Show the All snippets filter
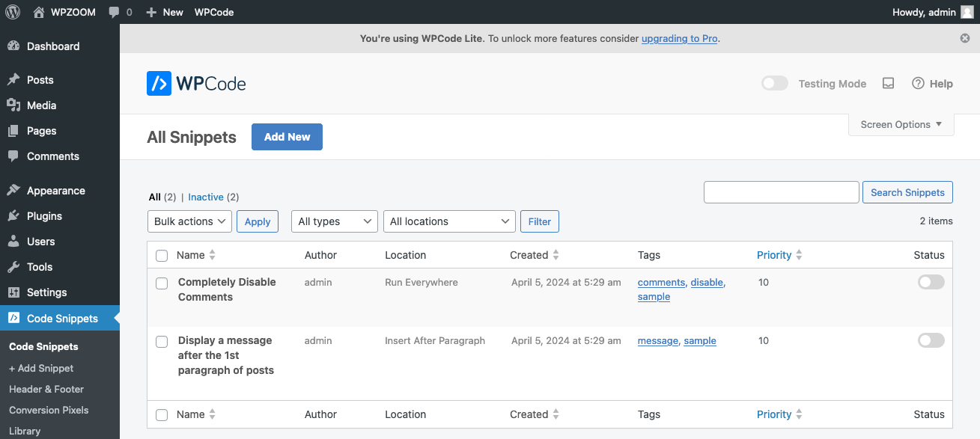 155,197
